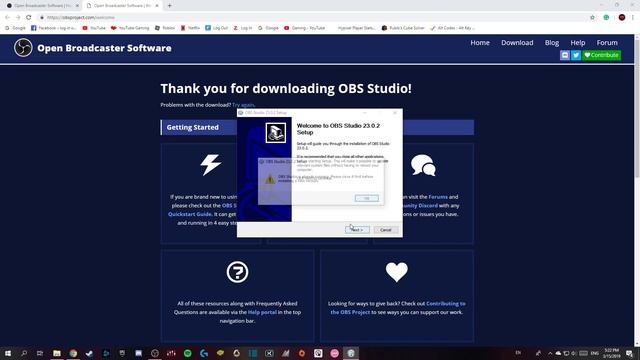Open the Blog navigation item
This screenshot has width=640, height=360.
[552, 42]
